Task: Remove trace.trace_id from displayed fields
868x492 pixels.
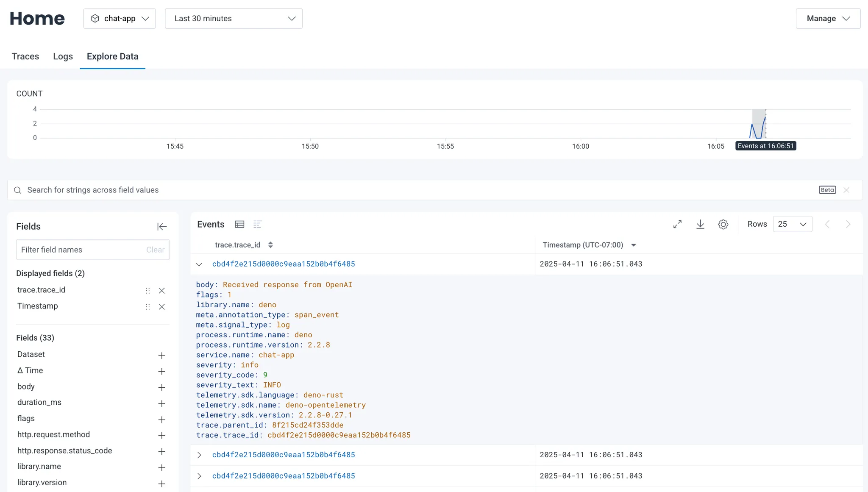Action: coord(161,291)
